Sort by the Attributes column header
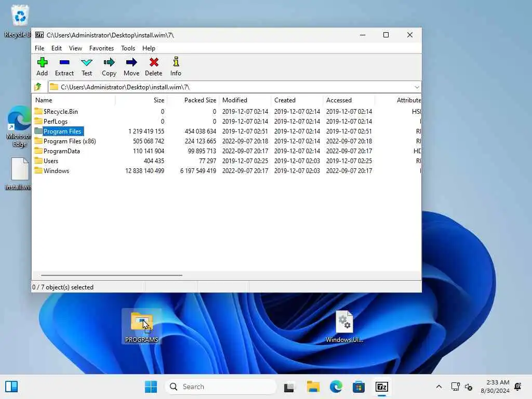The height and width of the screenshot is (399, 532). (x=398, y=100)
